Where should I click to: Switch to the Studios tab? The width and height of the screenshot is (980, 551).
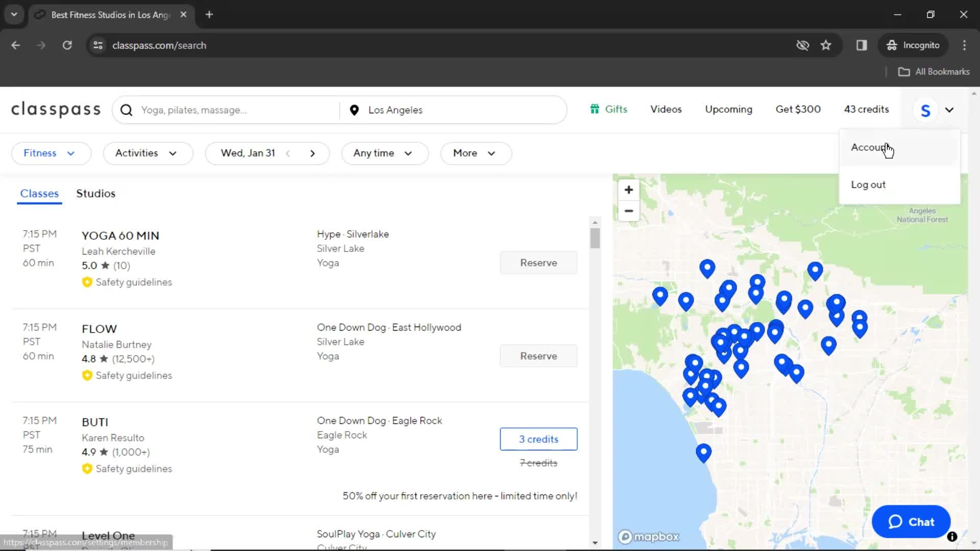tap(96, 194)
